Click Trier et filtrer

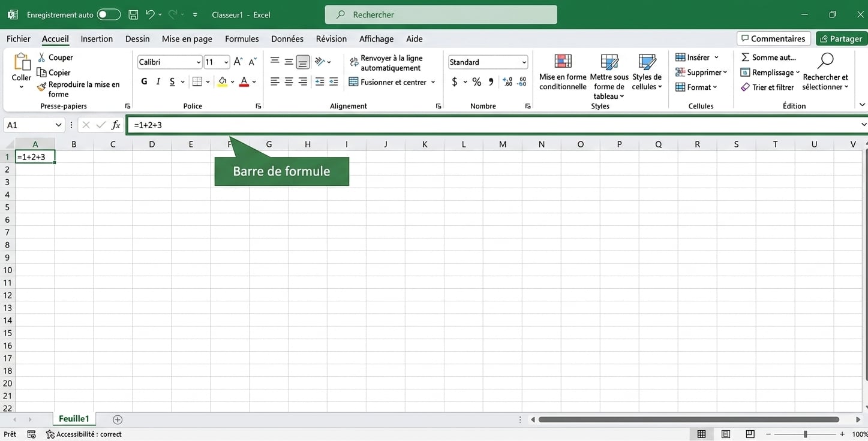pos(768,87)
